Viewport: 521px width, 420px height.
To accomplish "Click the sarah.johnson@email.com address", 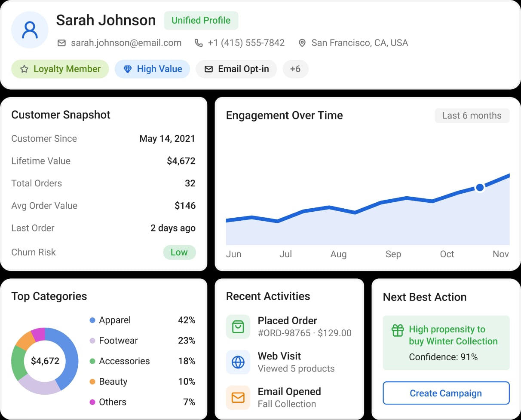I will (126, 43).
